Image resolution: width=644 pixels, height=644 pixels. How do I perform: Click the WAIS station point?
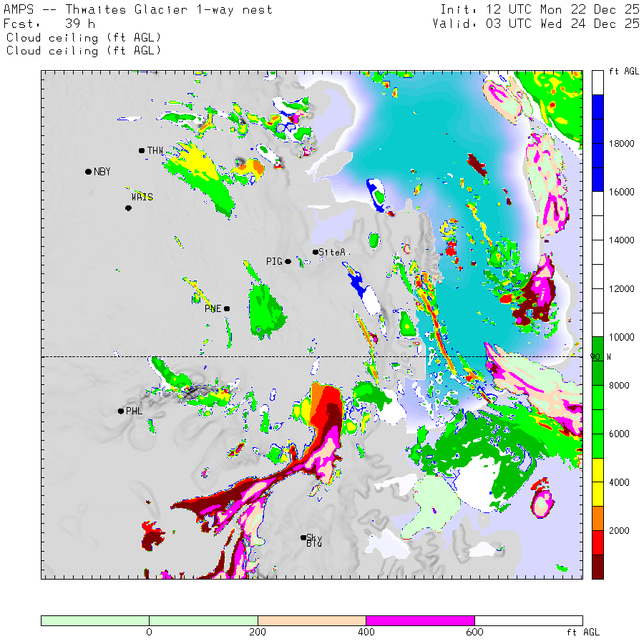[x=129, y=208]
